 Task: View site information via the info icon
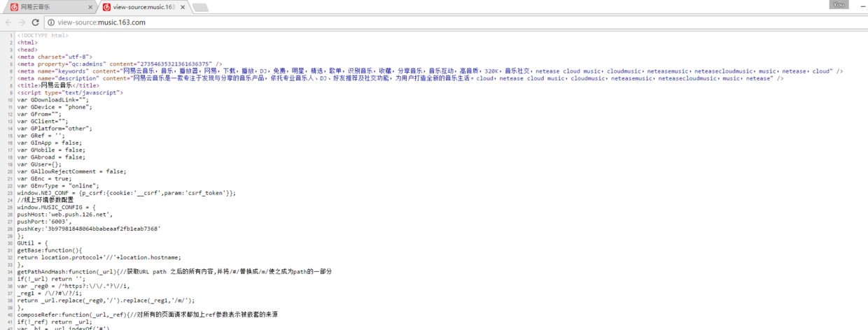click(x=52, y=22)
